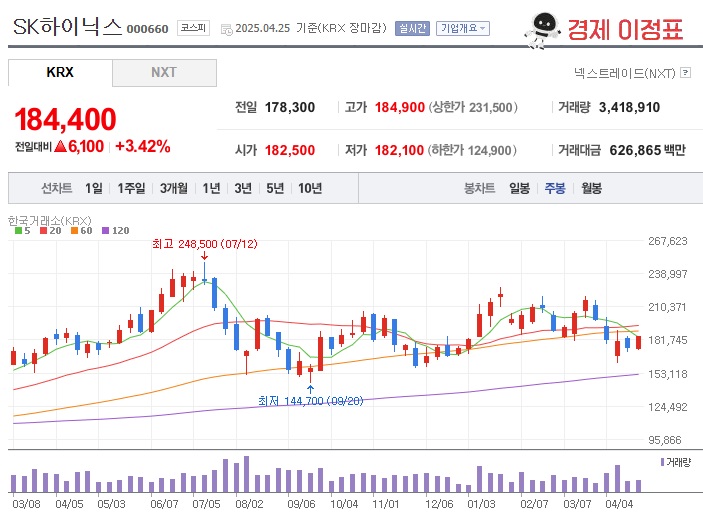Viewport: 703px width, 525px height.
Task: Click the stock code 000660
Action: tap(148, 29)
